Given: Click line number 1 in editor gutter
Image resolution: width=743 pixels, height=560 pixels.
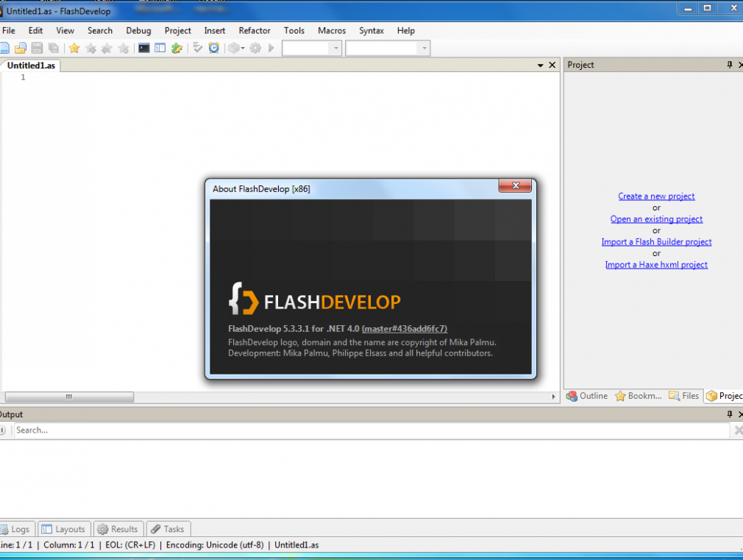Looking at the screenshot, I should (x=23, y=77).
